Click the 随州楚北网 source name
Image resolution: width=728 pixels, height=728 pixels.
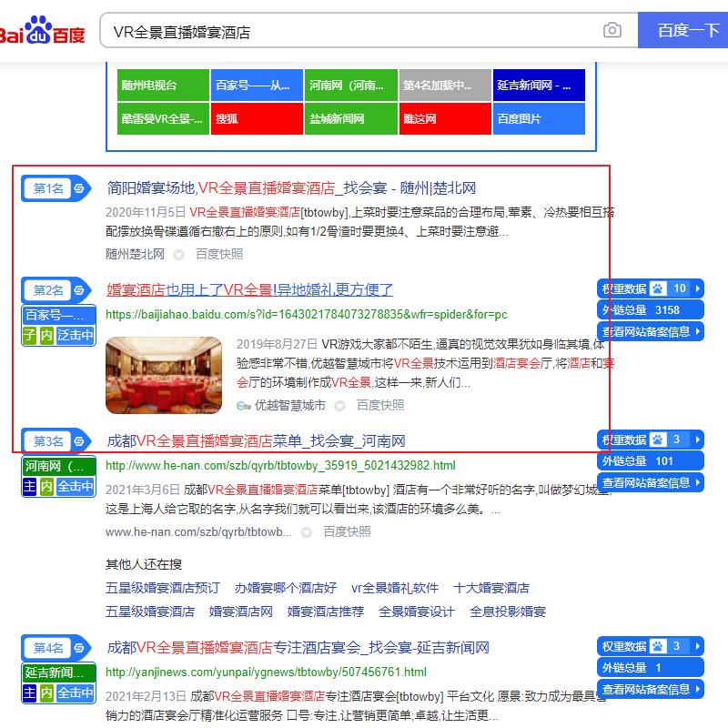[x=135, y=254]
